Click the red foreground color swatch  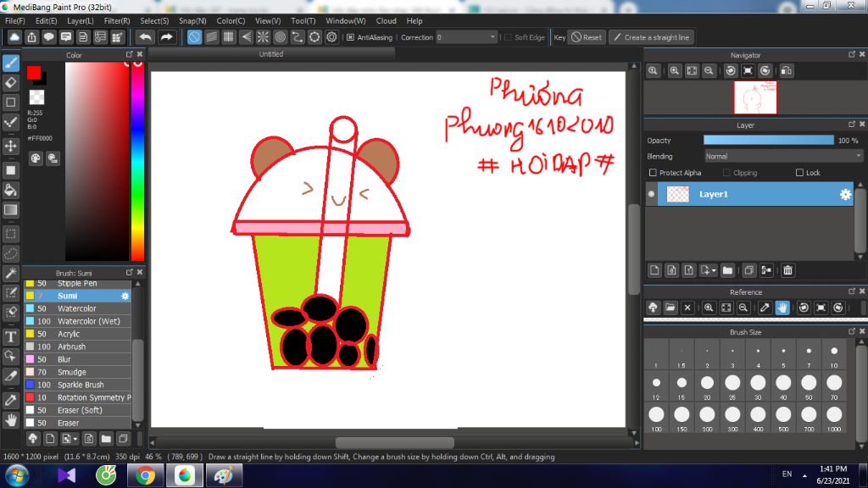click(x=34, y=73)
